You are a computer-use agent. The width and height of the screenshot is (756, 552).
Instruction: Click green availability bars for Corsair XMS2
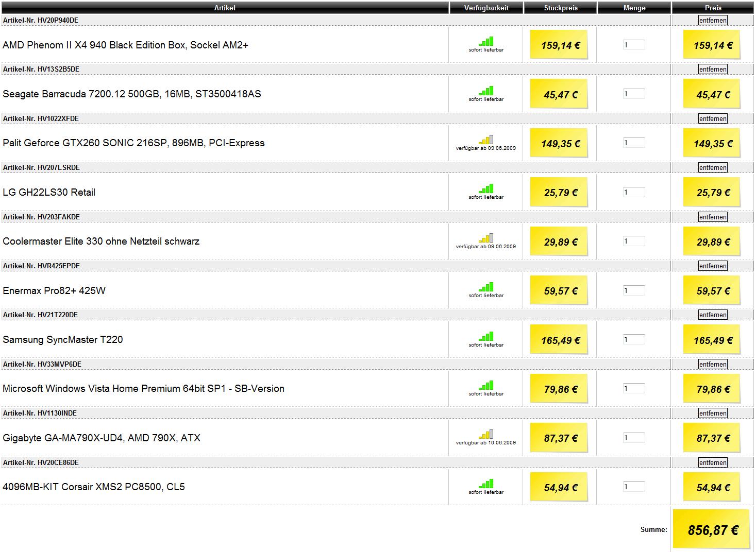(x=486, y=484)
